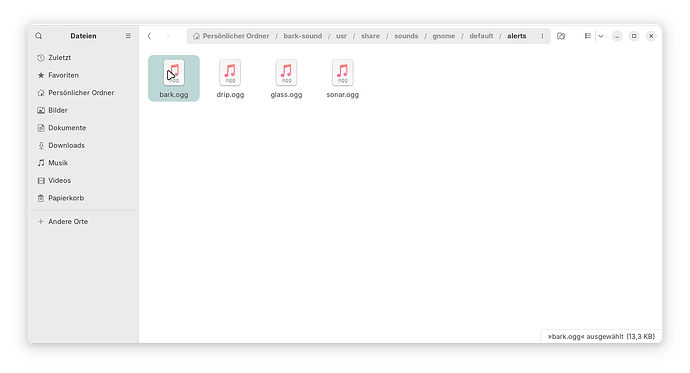The width and height of the screenshot is (690, 373).
Task: Go back with the left arrow
Action: (x=150, y=36)
